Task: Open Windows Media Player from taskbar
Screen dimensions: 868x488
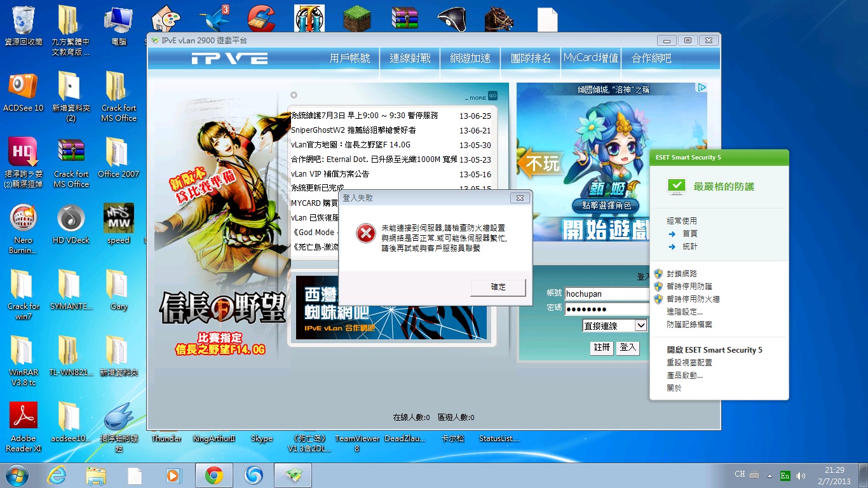Action: (x=173, y=475)
